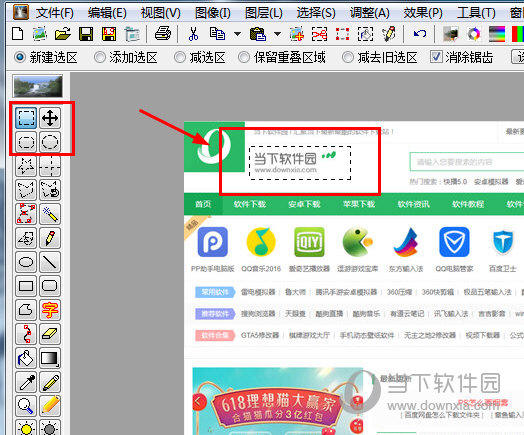Select the straight line tool

[50, 262]
